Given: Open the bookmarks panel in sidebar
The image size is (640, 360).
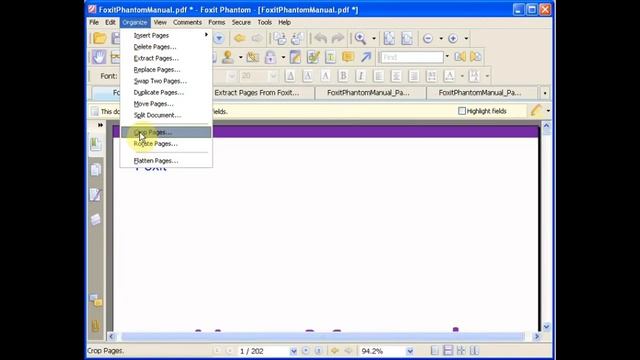Looking at the screenshot, I should tap(96, 144).
